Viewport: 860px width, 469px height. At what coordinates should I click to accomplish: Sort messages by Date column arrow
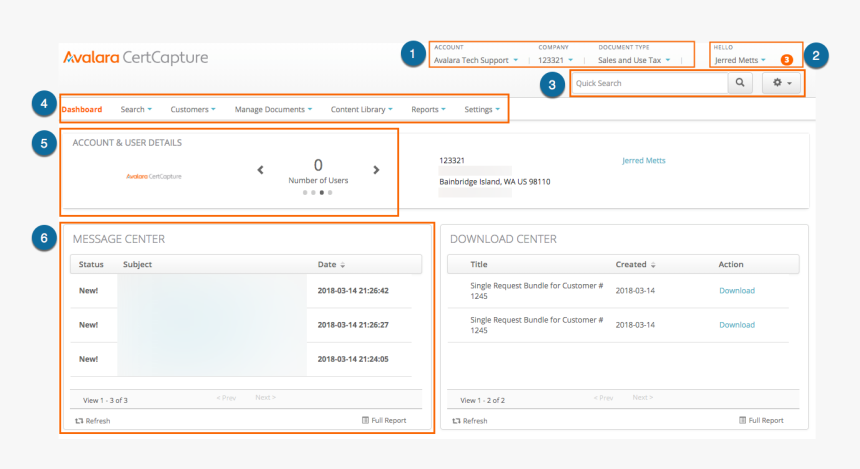click(x=343, y=265)
